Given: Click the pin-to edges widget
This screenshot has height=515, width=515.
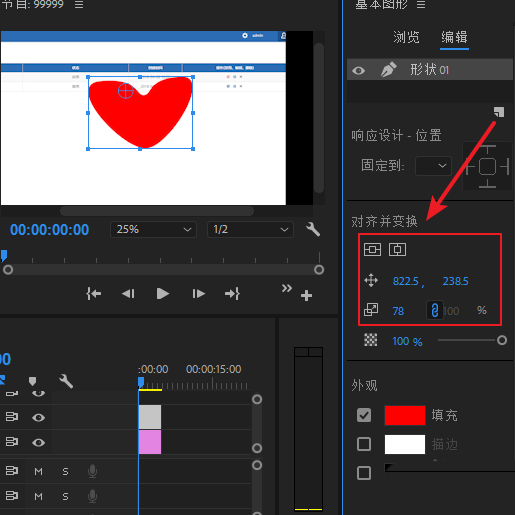Looking at the screenshot, I should (487, 166).
